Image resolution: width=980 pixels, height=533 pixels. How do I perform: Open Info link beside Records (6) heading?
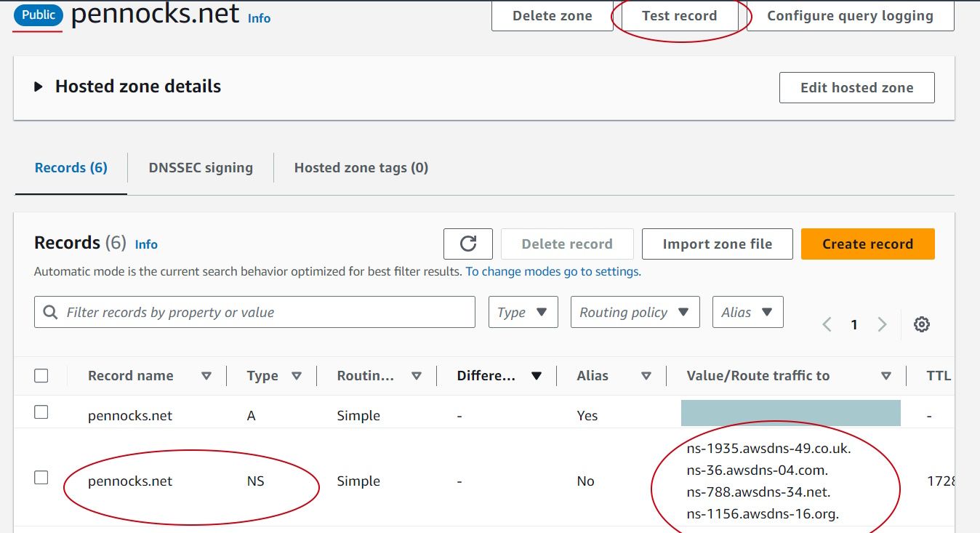click(146, 244)
